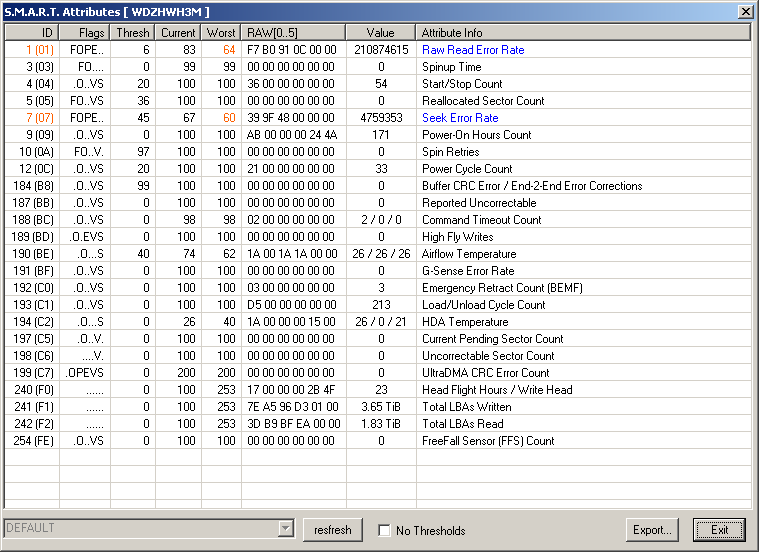This screenshot has width=759, height=552.
Task: Select the Total LBAs Written row
Action: (x=466, y=407)
